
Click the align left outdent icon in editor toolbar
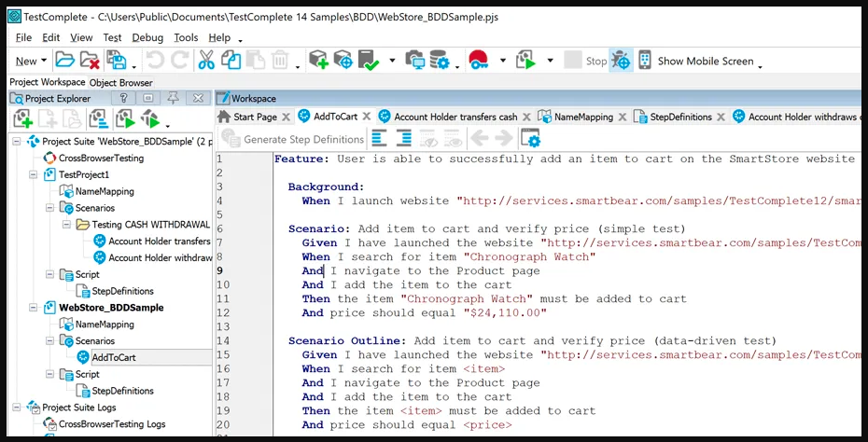point(379,139)
